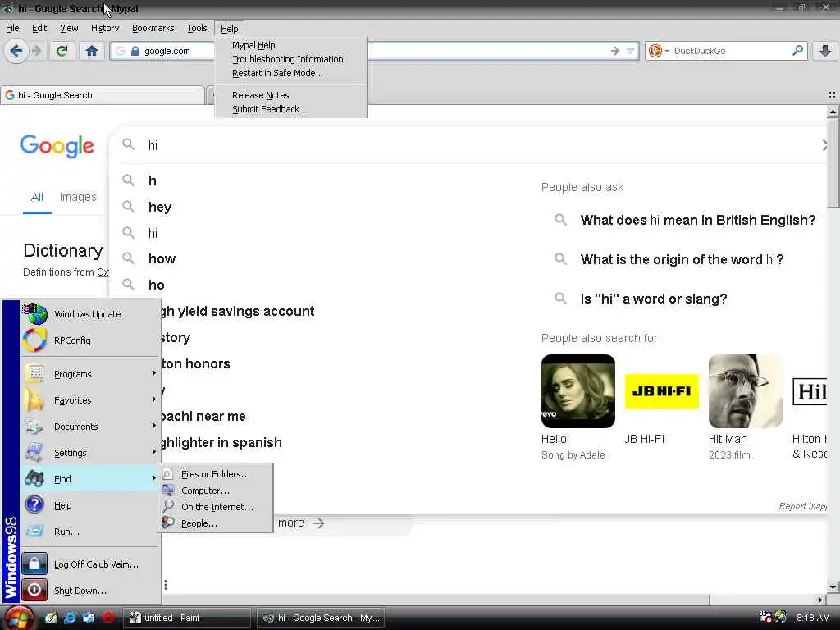Viewport: 840px width, 630px height.
Task: Select the 'hey' search suggestion
Action: (160, 207)
